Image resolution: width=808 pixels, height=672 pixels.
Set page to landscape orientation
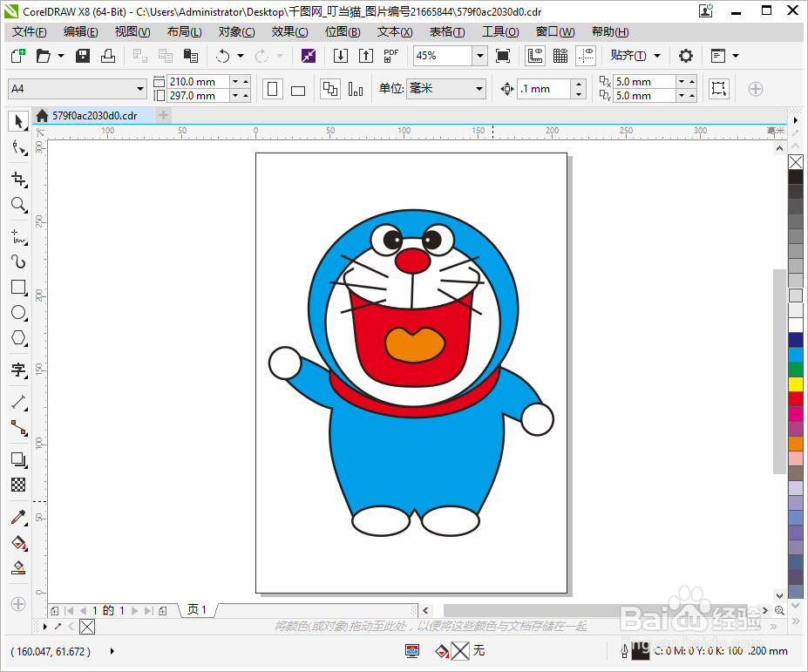pos(298,89)
